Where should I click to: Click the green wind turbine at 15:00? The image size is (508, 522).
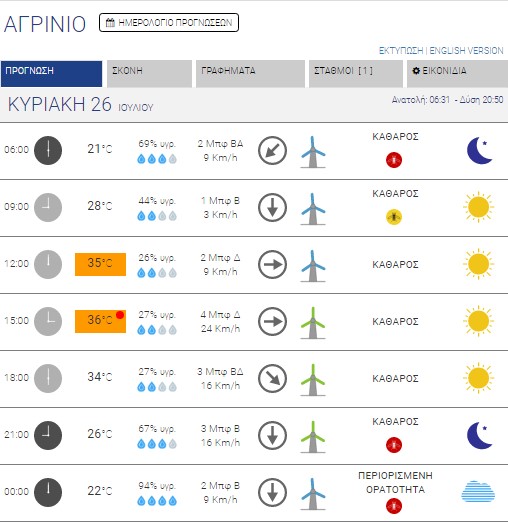point(313,323)
